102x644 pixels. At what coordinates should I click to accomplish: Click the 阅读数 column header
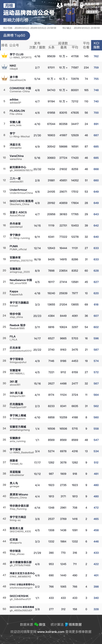(x=63, y=43)
